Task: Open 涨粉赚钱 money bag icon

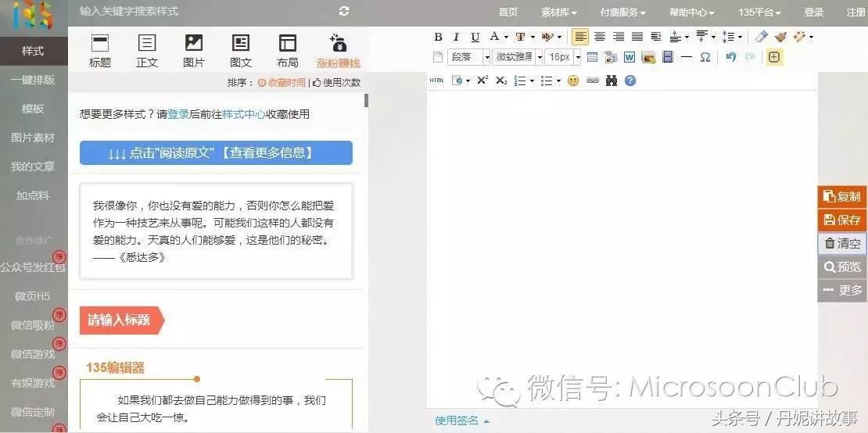Action: 339,50
